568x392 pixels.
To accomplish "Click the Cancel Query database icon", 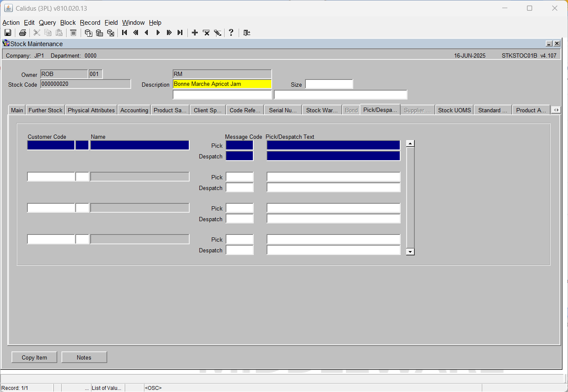I will pos(111,33).
